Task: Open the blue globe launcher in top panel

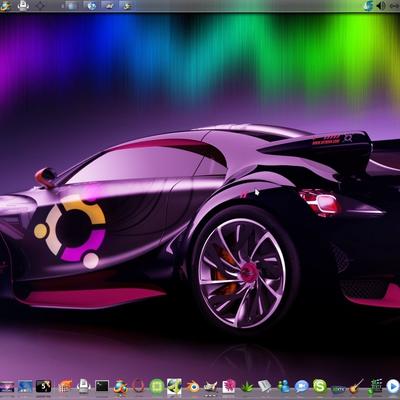Action: pyautogui.click(x=91, y=6)
